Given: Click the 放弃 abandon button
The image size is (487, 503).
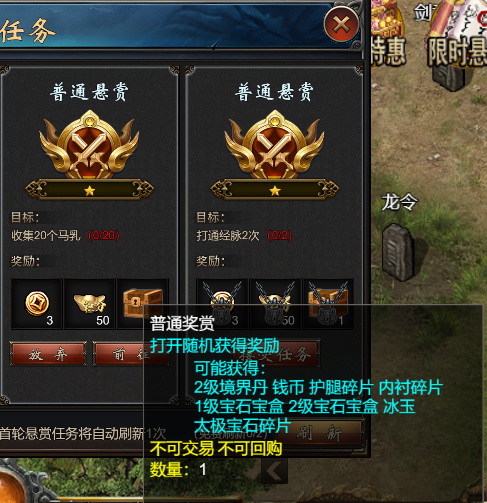Looking at the screenshot, I should (x=48, y=354).
